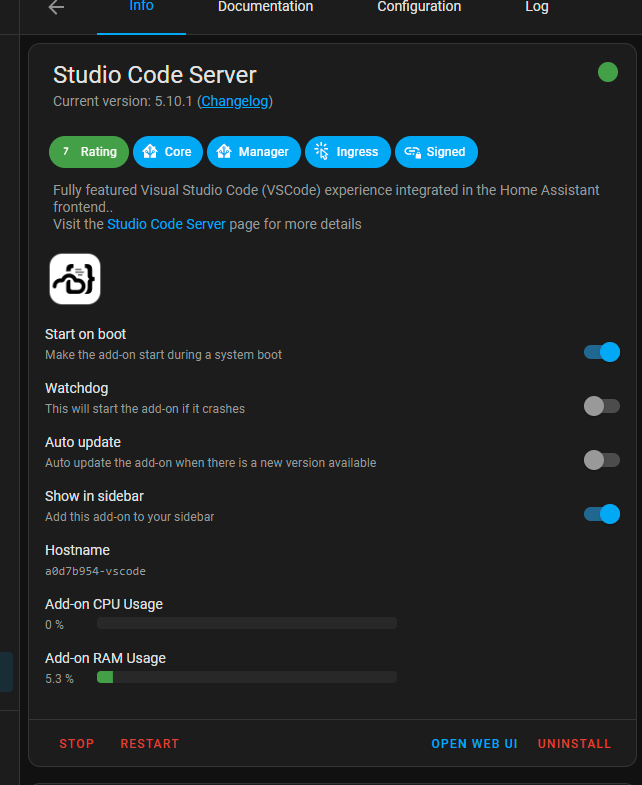Open the Configuration tab
The height and width of the screenshot is (785, 642).
[419, 7]
